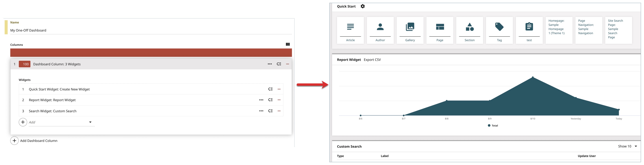Screen dimensions: 644x165
Task: Click the red column width bar
Action: (x=151, y=53)
